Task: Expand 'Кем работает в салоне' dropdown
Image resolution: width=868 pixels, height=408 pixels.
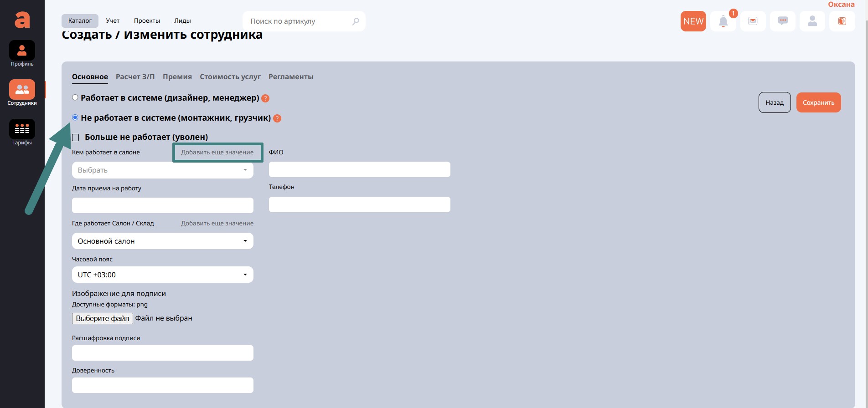Action: pos(162,170)
